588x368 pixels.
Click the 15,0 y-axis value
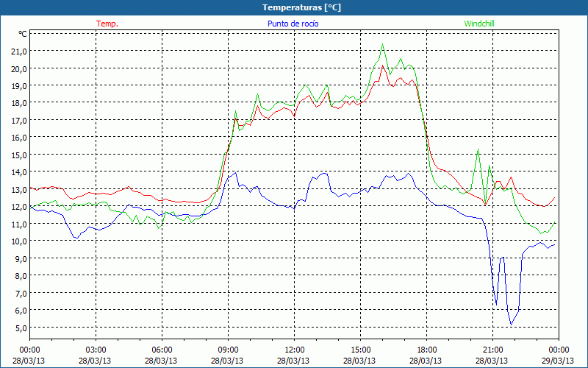[20, 155]
